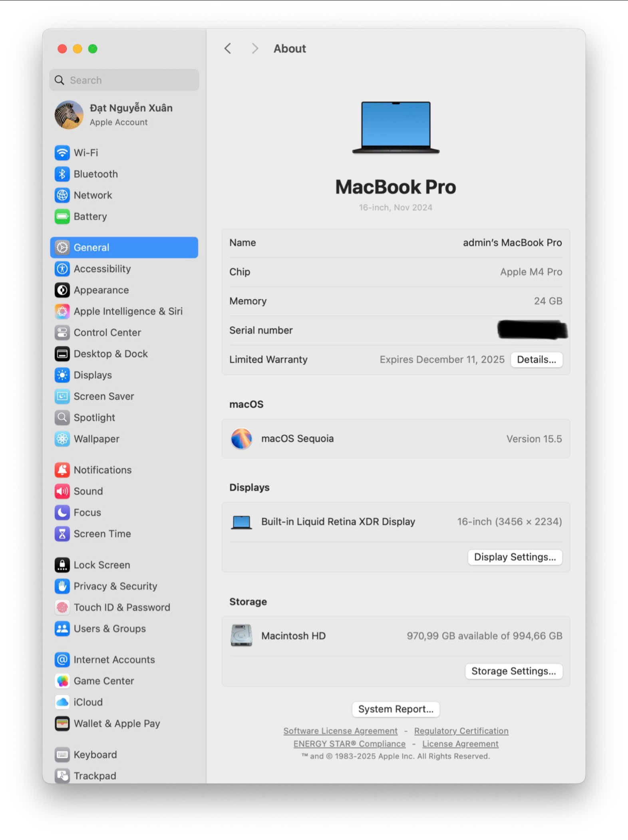Open the Sound speaker icon

[x=62, y=491]
